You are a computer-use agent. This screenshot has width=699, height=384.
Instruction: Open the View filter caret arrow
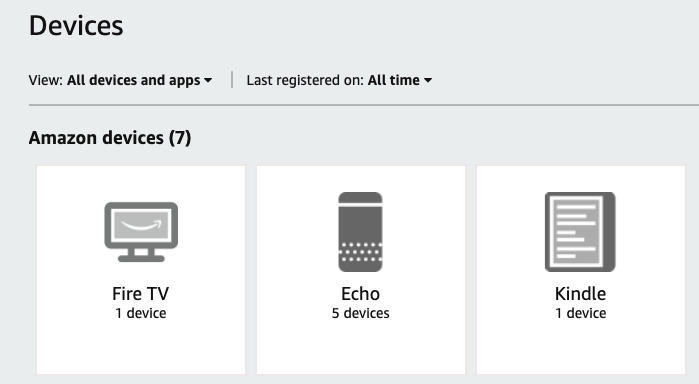coord(208,81)
